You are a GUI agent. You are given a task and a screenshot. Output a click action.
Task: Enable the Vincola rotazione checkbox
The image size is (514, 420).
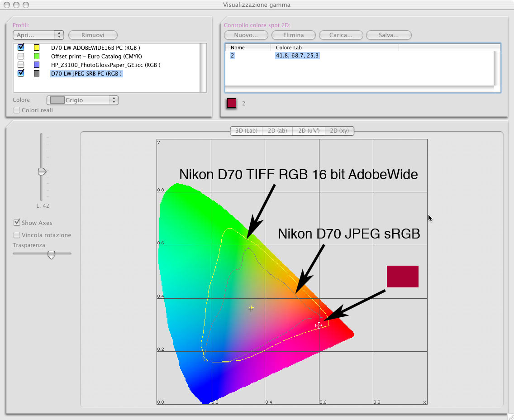coord(16,235)
